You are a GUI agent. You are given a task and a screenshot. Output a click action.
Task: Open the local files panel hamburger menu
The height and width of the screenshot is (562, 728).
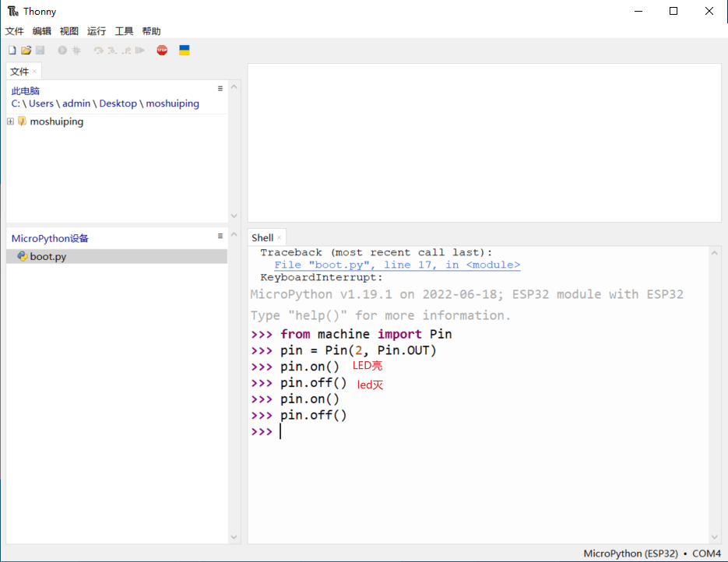click(220, 89)
